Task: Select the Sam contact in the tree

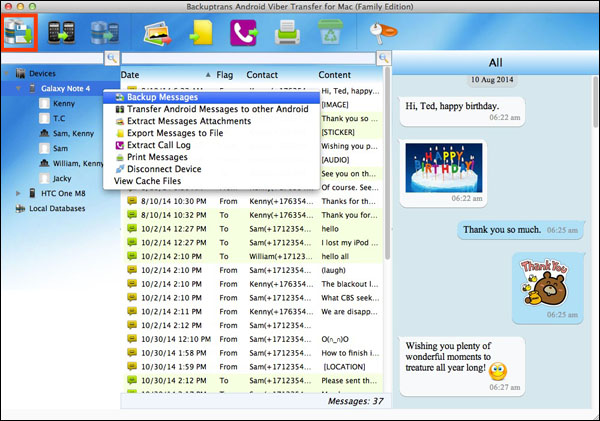Action: pos(60,148)
